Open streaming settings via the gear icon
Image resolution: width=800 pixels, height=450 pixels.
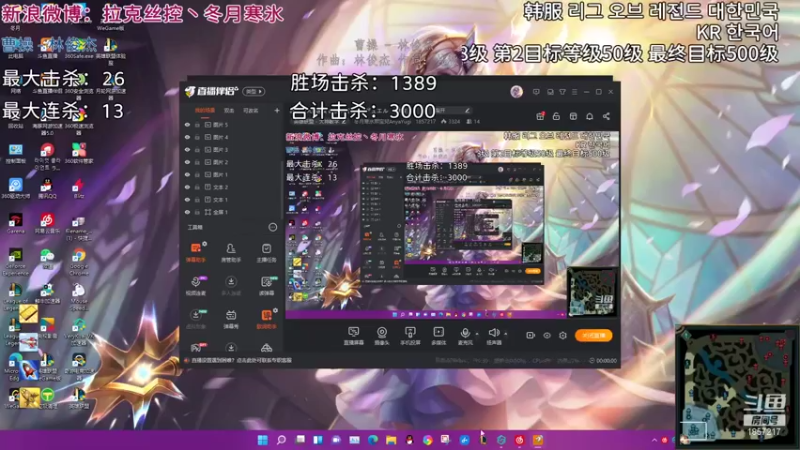[563, 335]
